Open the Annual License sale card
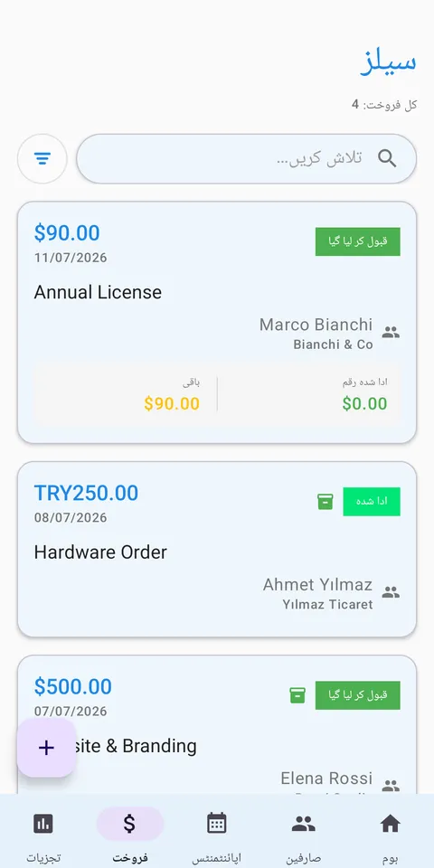Image resolution: width=434 pixels, height=868 pixels. 217,322
